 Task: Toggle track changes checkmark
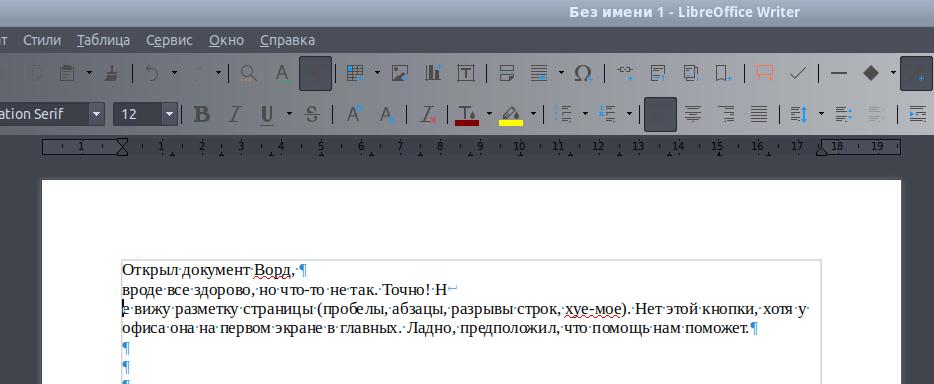798,73
